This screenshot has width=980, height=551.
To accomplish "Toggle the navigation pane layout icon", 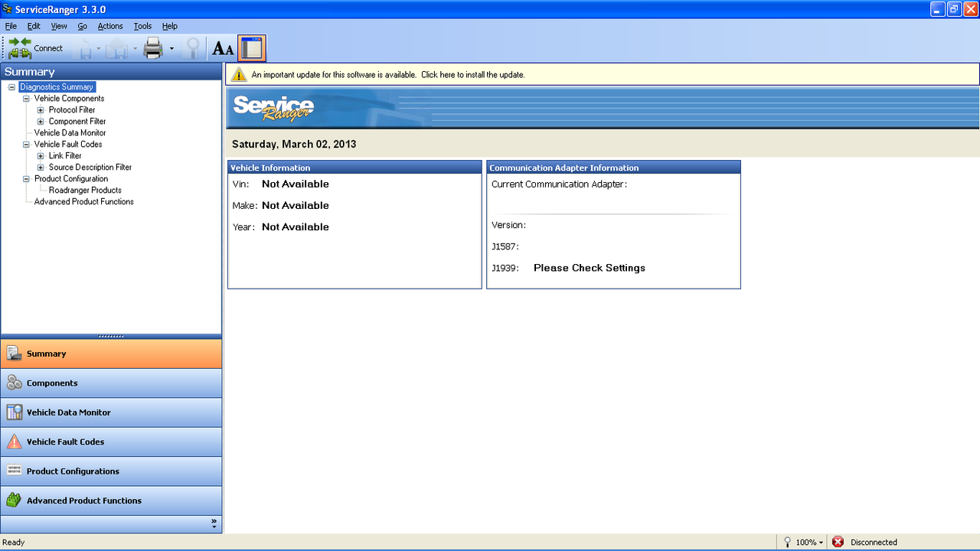I will [252, 48].
